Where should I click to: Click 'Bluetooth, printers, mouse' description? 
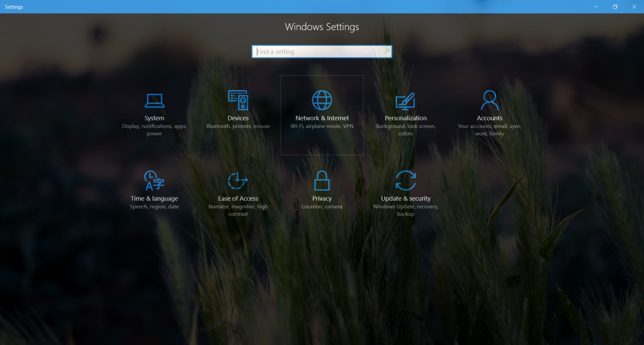click(x=238, y=126)
